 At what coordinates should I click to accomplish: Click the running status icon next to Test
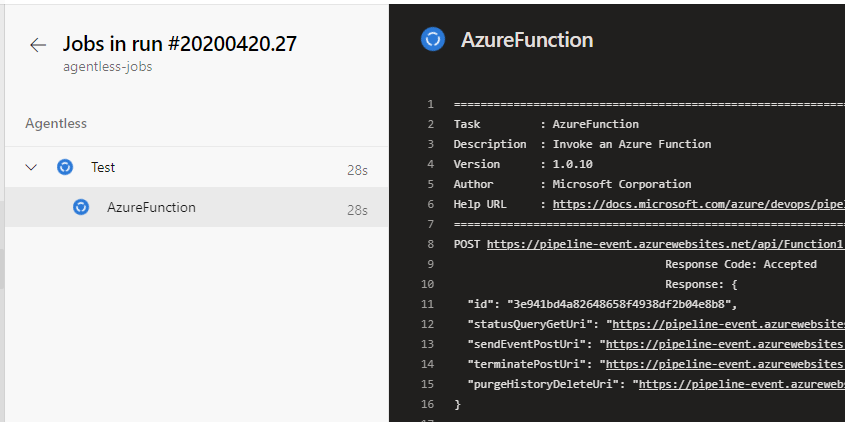65,168
